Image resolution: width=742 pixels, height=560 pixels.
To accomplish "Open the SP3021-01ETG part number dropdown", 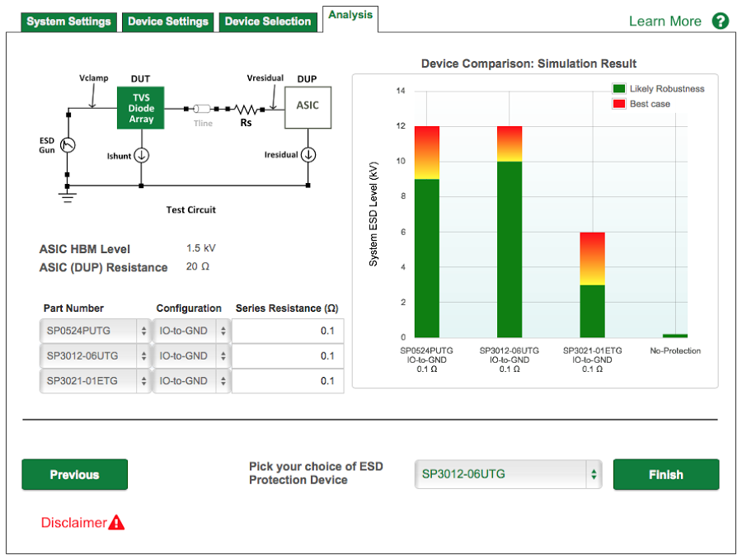I will [95, 381].
